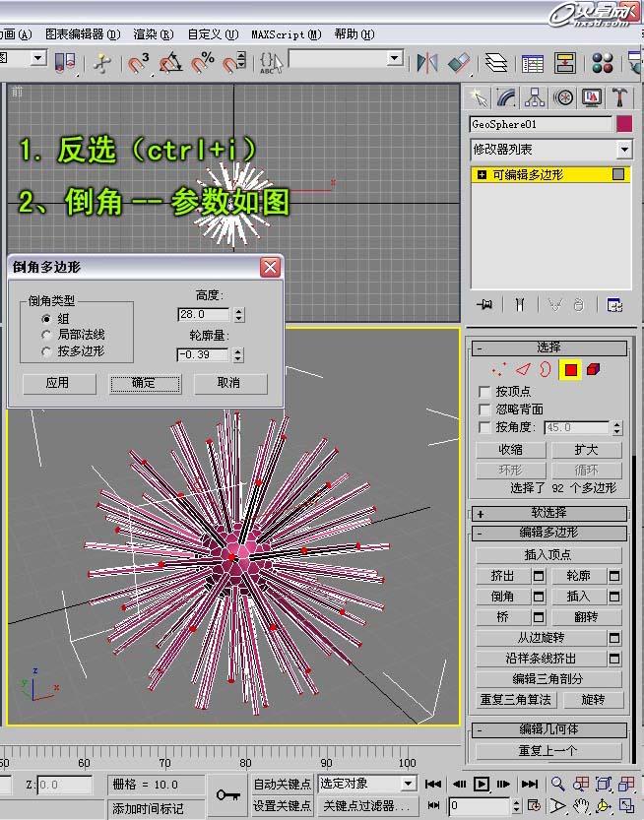Select the 局部法线 bevel type radio
This screenshot has width=644, height=820.
tap(46, 335)
